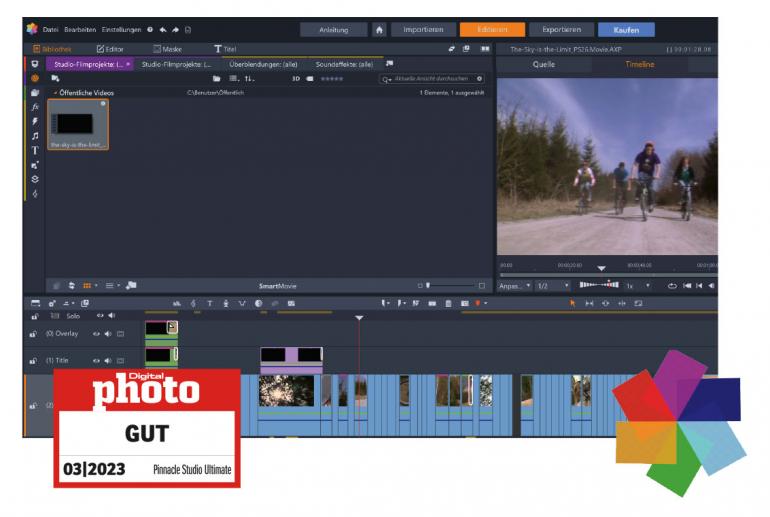770x517 pixels.
Task: Open the layers category icon in sidebar
Action: 35,179
